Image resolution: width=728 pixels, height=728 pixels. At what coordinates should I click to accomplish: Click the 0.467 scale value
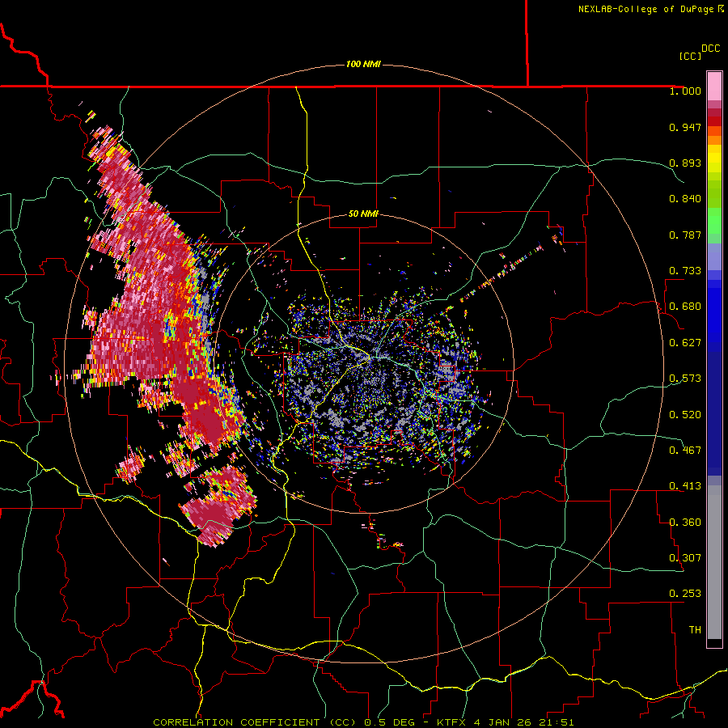coord(685,451)
